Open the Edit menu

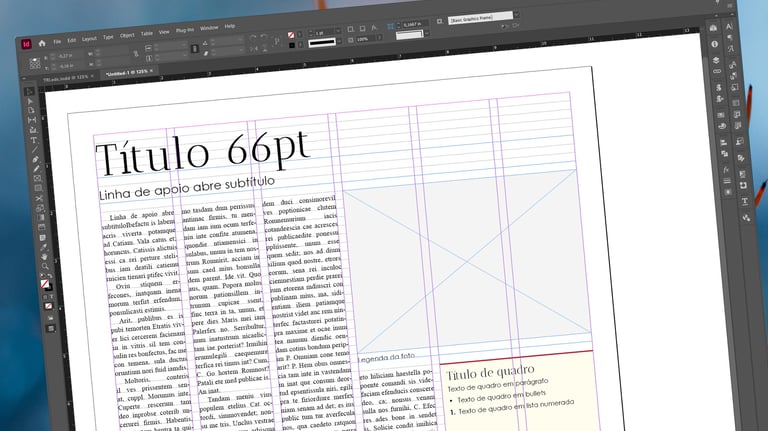tap(72, 40)
